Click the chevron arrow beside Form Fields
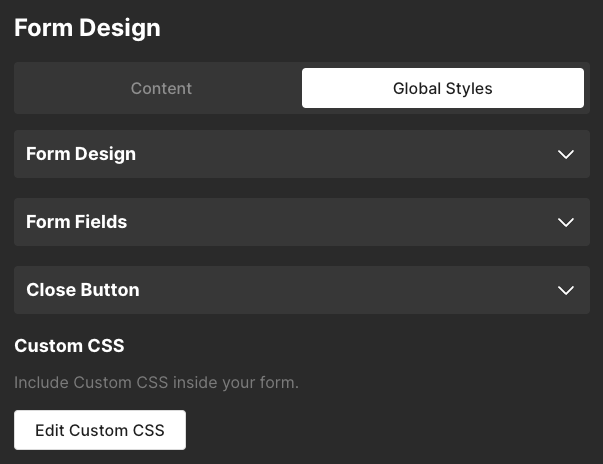This screenshot has height=464, width=603. coord(566,222)
